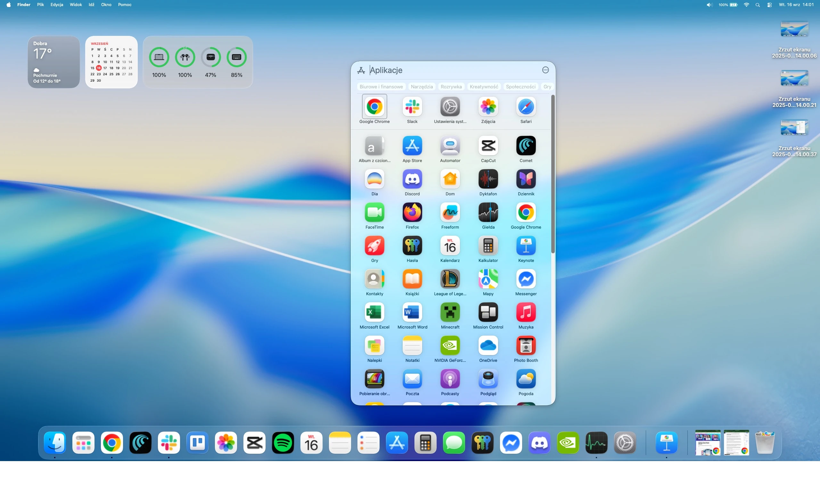Viewport: 820px width, 504px height.
Task: Select the Społeczności category filter
Action: pyautogui.click(x=521, y=87)
